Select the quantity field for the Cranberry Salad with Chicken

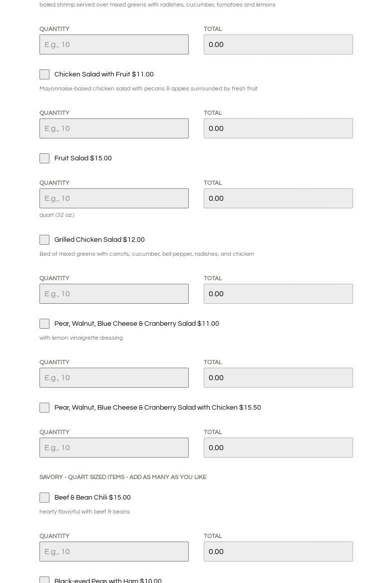[114, 448]
